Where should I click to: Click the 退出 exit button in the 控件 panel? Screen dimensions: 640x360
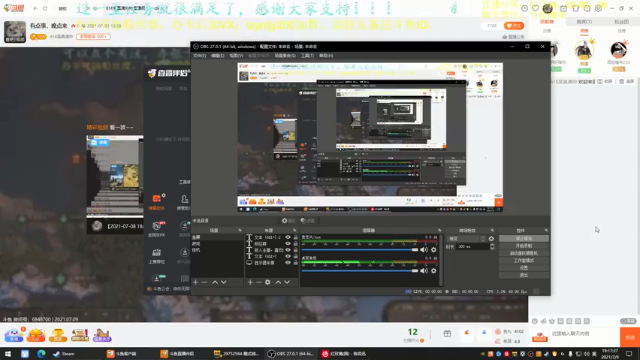(x=524, y=275)
